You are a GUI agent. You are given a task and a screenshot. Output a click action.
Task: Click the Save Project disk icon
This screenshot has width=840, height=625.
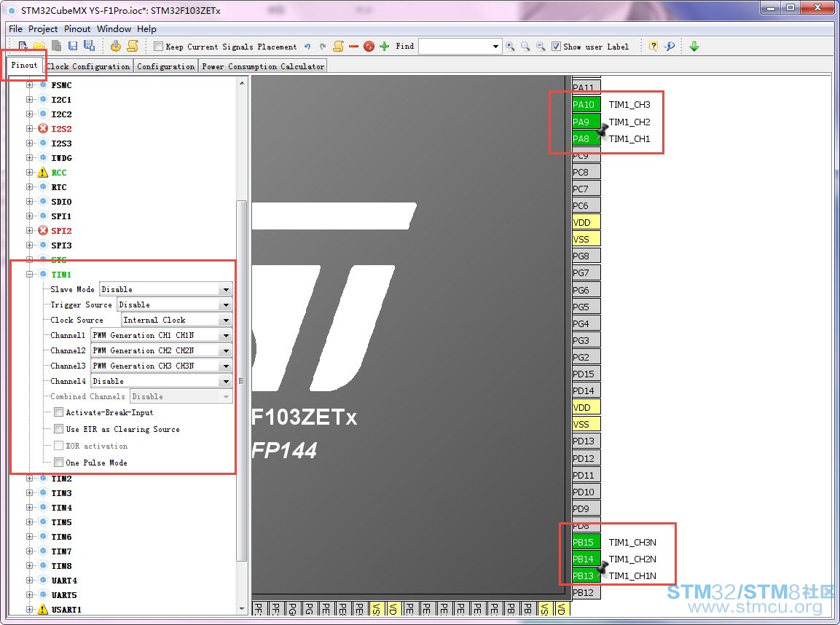(x=73, y=46)
